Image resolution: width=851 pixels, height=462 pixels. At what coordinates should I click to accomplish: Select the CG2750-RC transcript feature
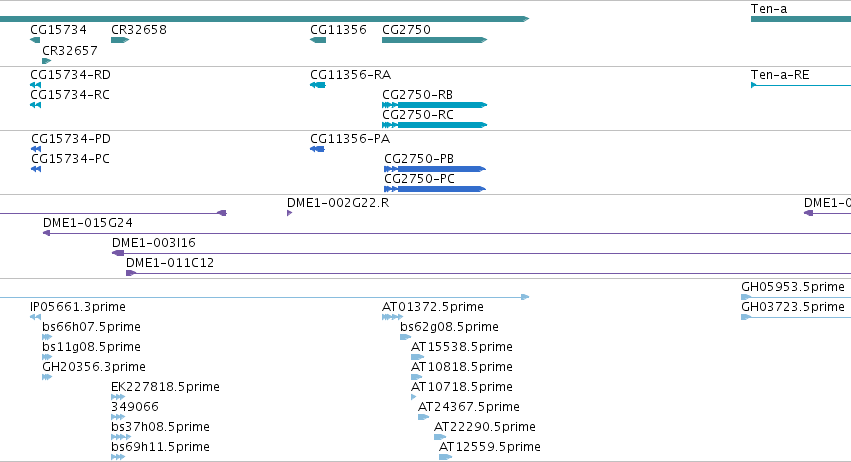(x=434, y=125)
